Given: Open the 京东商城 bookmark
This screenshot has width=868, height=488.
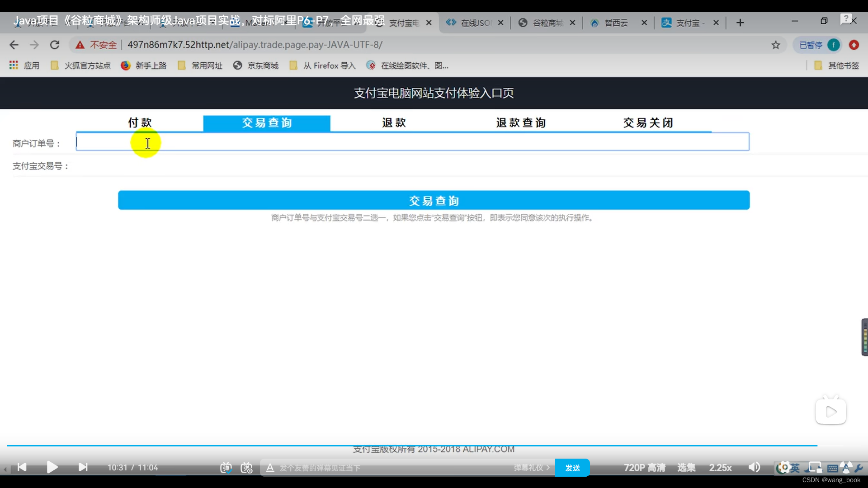Looking at the screenshot, I should 256,66.
